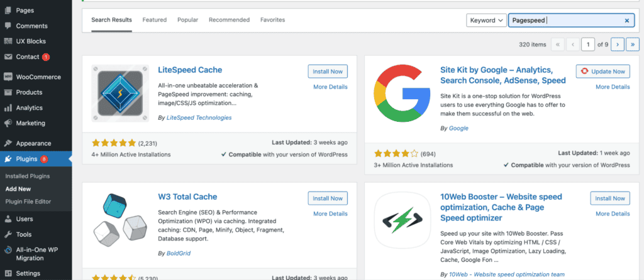Clear the search field with the X
The image size is (644, 280).
627,20
